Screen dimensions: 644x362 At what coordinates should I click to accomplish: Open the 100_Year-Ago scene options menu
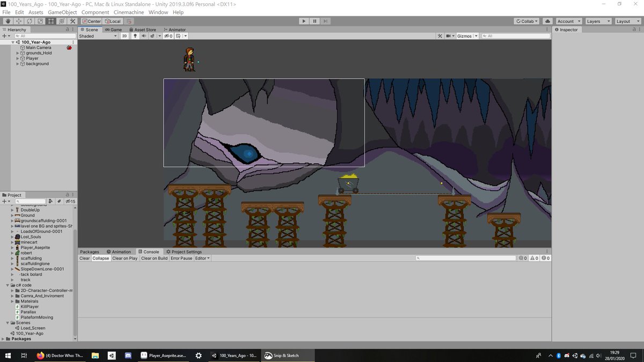pos(73,42)
